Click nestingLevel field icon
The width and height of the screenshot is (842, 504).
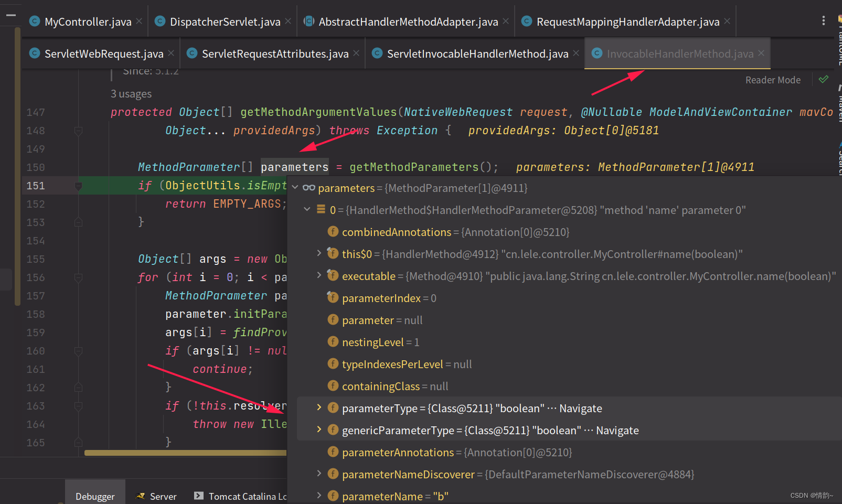pos(333,341)
